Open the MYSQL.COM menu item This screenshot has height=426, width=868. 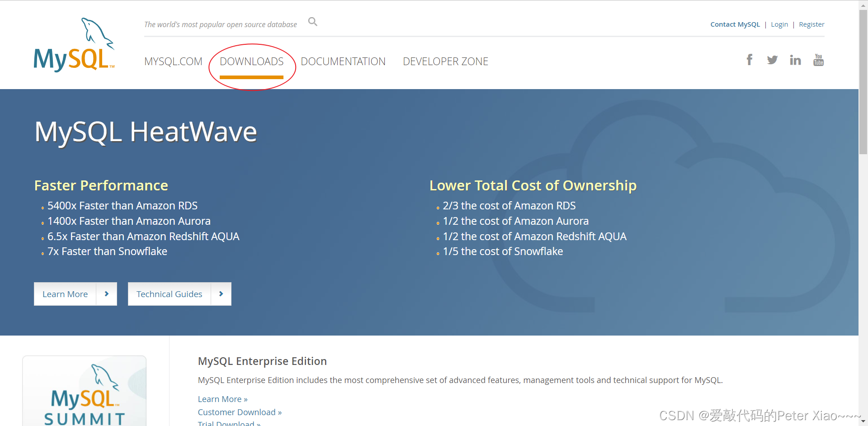click(x=173, y=61)
